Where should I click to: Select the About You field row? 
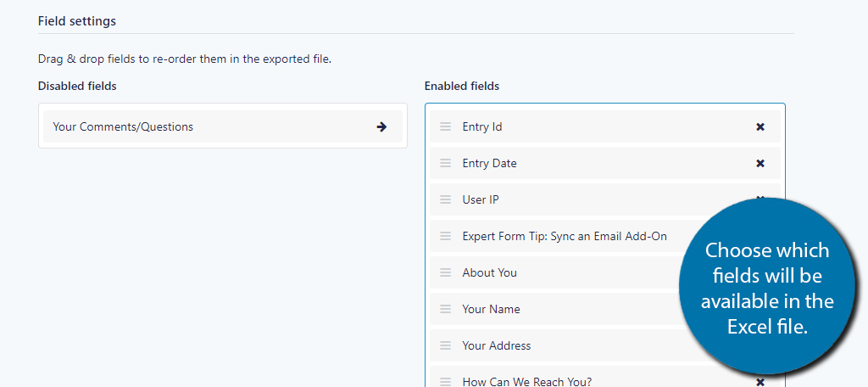pyautogui.click(x=554, y=272)
